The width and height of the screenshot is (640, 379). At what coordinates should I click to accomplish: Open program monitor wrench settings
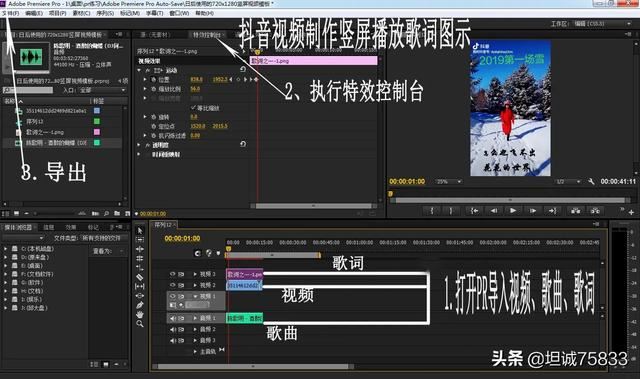(591, 182)
